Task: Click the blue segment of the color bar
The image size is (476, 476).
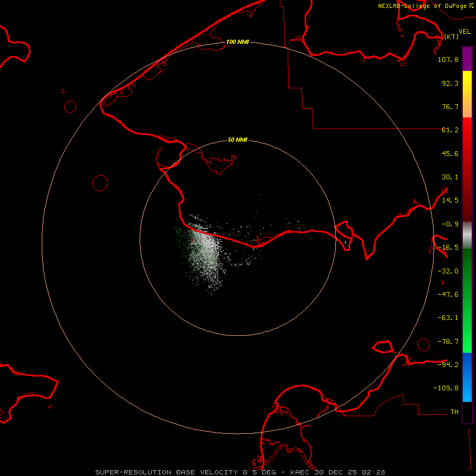Action: point(467,377)
